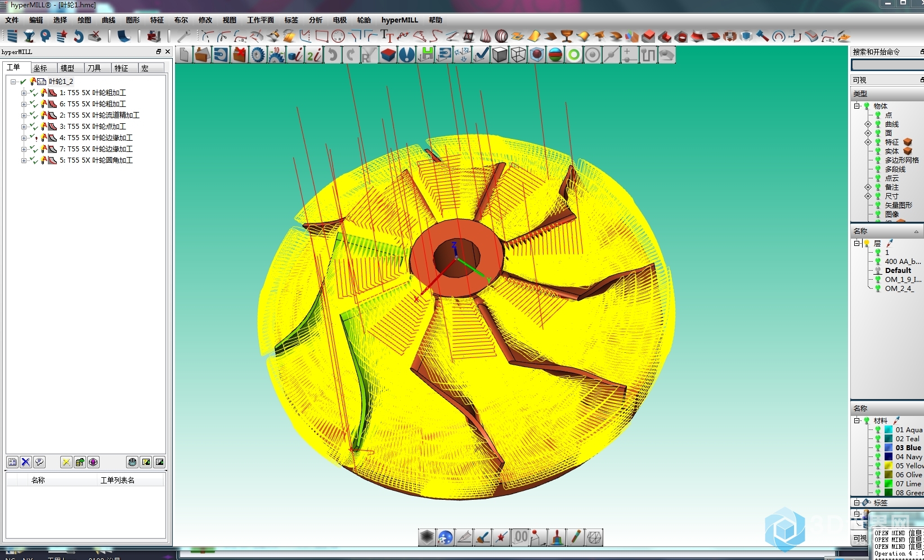924x560 pixels.
Task: Click the search and start command input field
Action: [887, 65]
